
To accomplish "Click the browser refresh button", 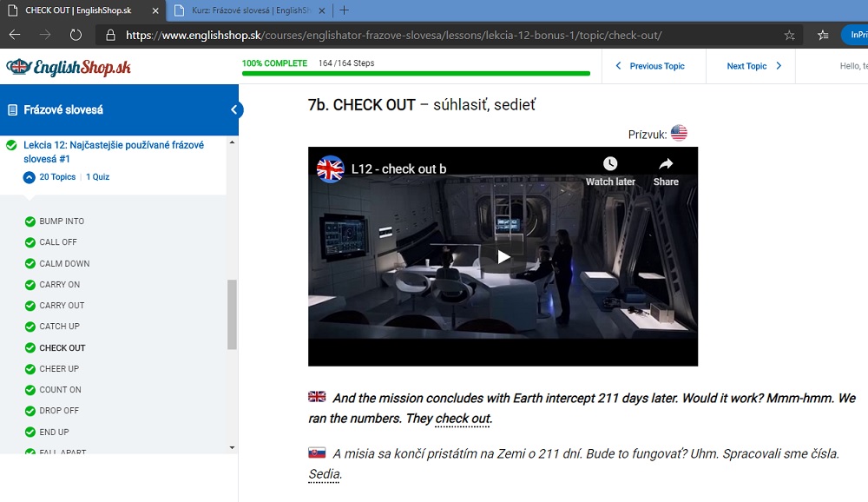I will 76,36.
